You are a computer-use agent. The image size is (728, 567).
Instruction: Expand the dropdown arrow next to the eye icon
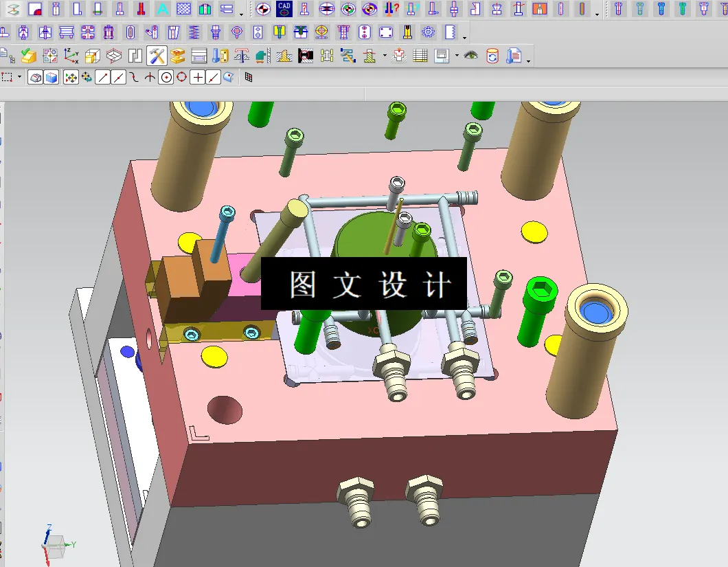click(x=457, y=55)
